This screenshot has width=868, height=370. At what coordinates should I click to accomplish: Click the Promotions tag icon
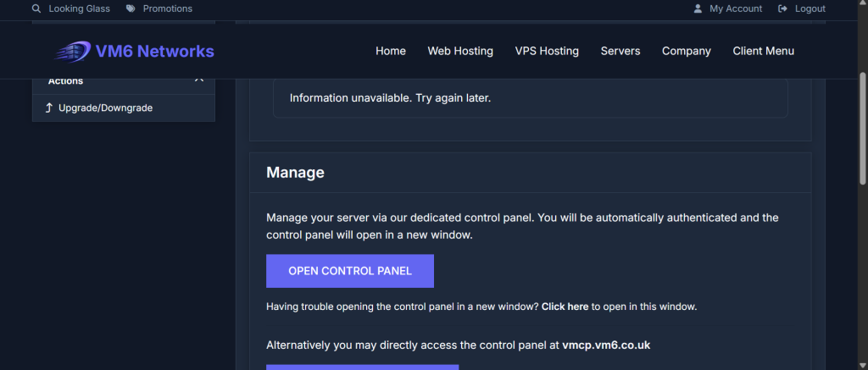131,8
